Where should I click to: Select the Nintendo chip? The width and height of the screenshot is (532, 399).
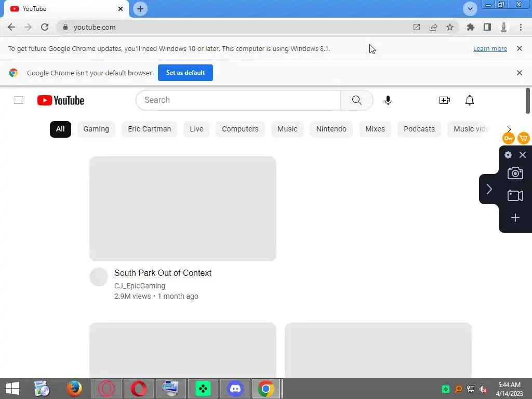pyautogui.click(x=331, y=129)
